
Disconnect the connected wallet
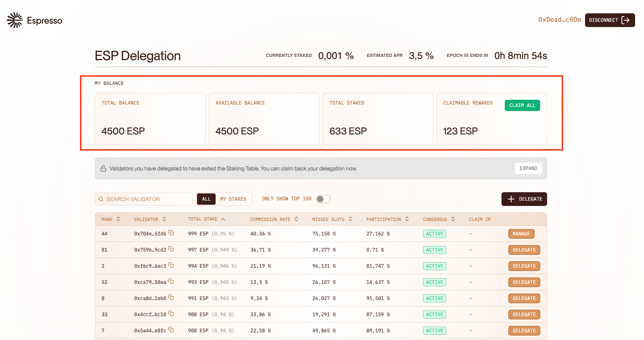tap(609, 20)
